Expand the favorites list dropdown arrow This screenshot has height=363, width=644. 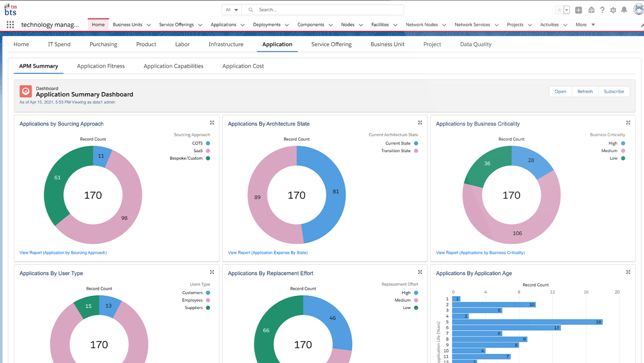pos(567,10)
